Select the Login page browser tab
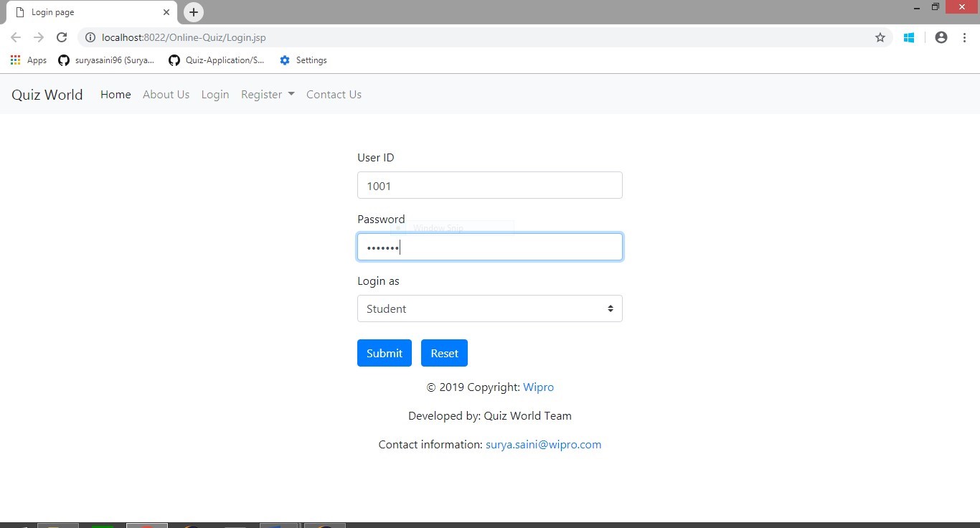Viewport: 980px width, 528px height. 91,12
